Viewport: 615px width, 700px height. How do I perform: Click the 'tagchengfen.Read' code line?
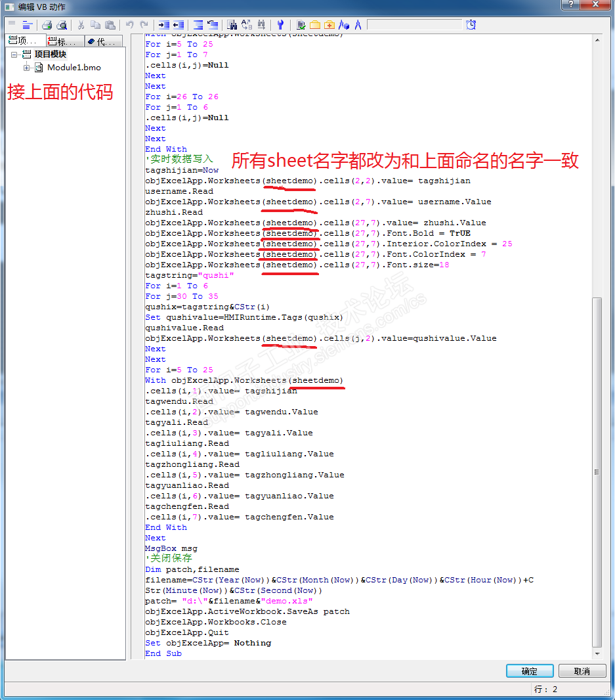(x=188, y=506)
